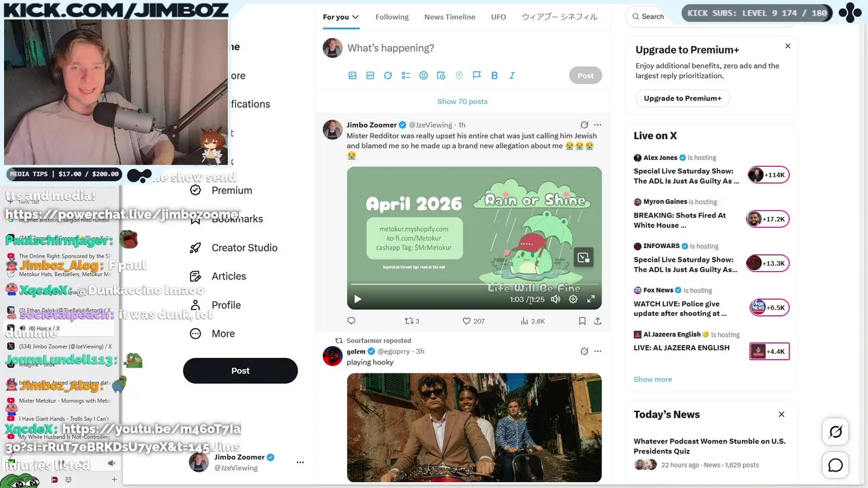Tag location in composer

[x=459, y=75]
